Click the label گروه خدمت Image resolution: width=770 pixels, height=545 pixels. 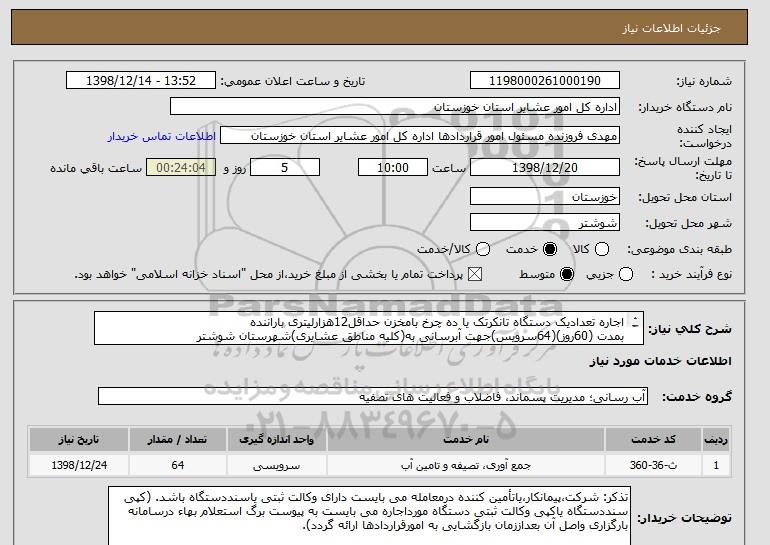click(696, 397)
